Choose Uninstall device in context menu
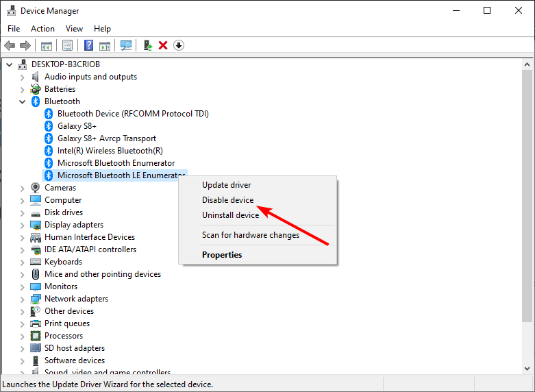 click(258, 215)
